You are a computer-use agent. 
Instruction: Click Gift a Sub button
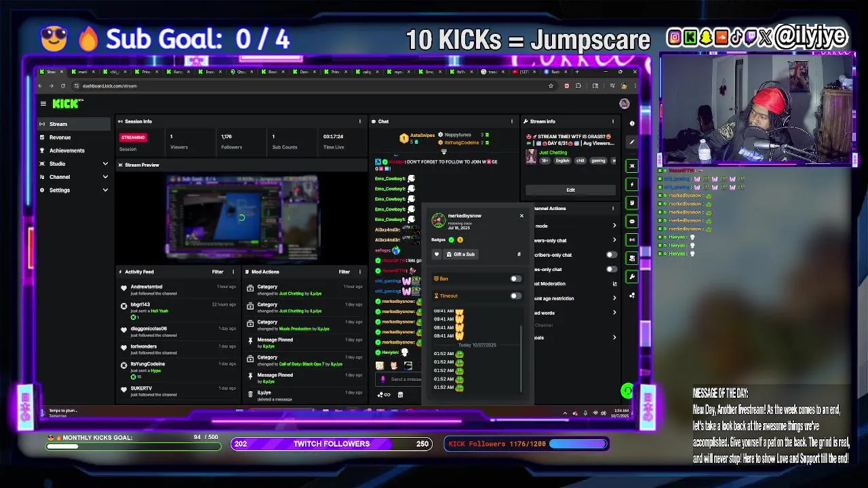tap(460, 254)
